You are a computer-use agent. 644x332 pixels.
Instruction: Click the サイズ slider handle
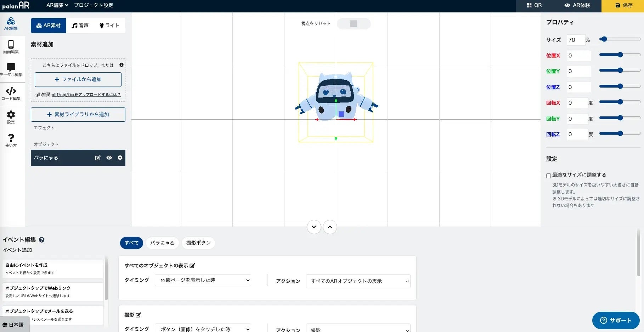pos(604,39)
